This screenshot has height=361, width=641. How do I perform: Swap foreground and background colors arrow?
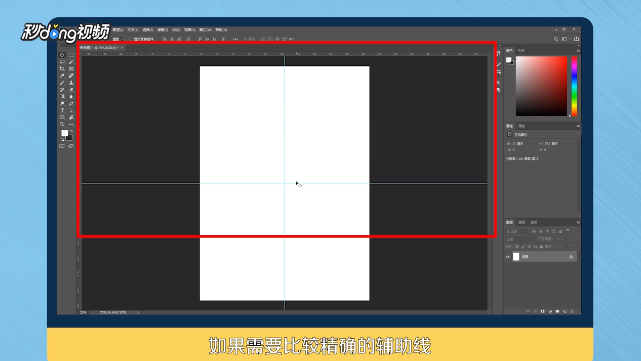coord(71,131)
